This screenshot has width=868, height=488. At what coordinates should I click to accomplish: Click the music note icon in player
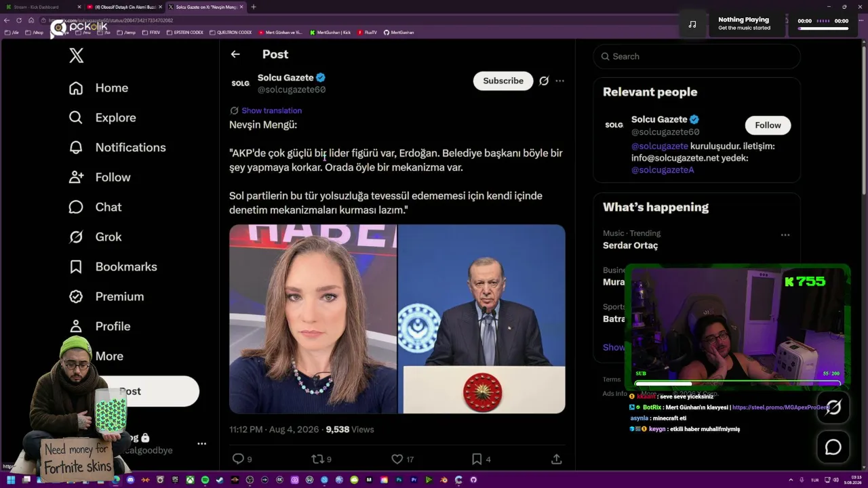[x=692, y=24]
